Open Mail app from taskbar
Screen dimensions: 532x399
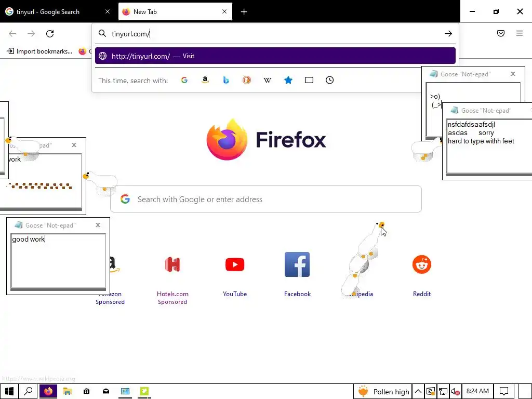(x=106, y=392)
